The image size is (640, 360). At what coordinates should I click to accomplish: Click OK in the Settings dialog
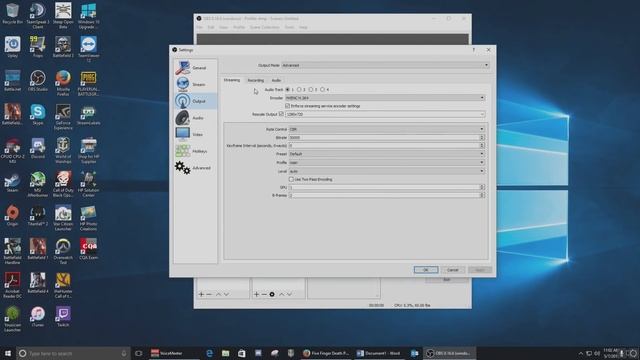click(426, 270)
